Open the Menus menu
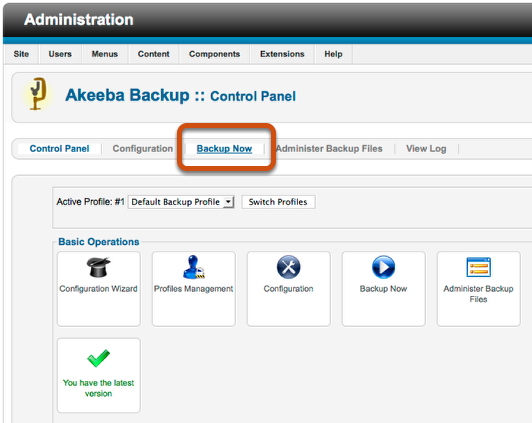The height and width of the screenshot is (423, 532). click(x=104, y=54)
